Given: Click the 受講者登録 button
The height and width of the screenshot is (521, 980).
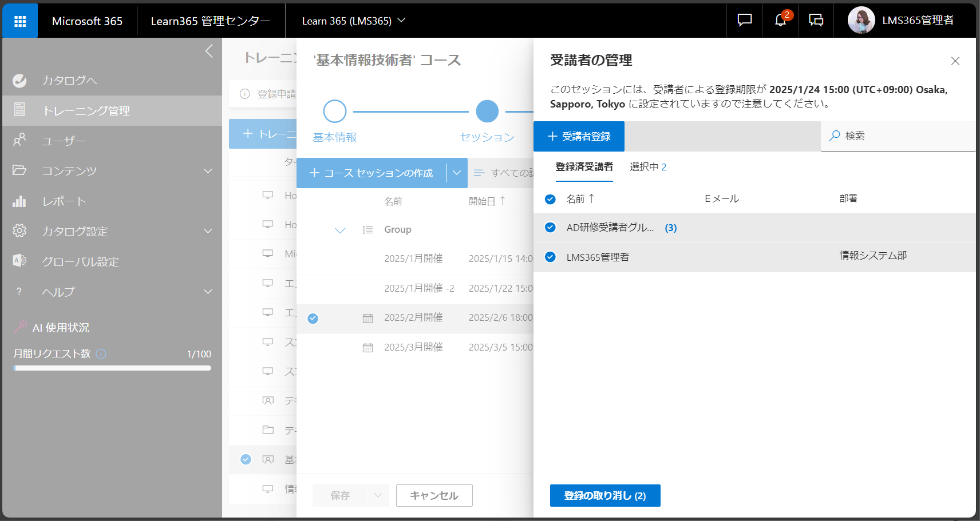Looking at the screenshot, I should coord(579,137).
